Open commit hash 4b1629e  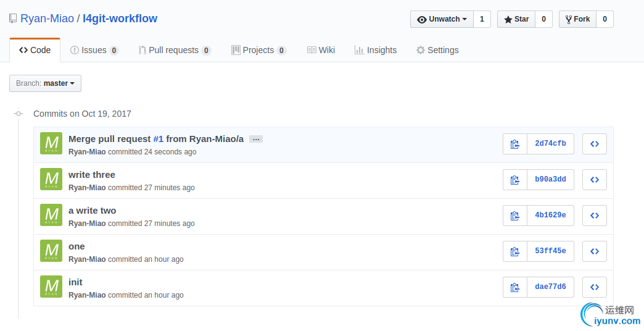point(550,216)
